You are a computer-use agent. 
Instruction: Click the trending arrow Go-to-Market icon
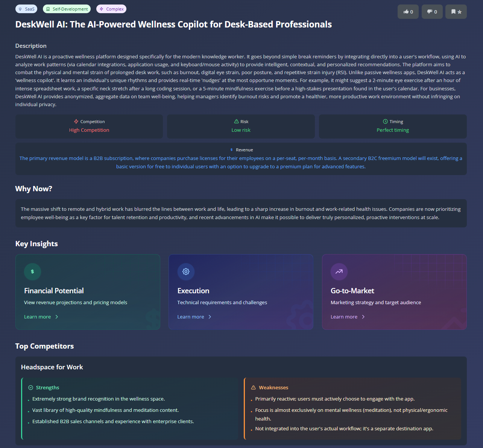click(x=339, y=272)
